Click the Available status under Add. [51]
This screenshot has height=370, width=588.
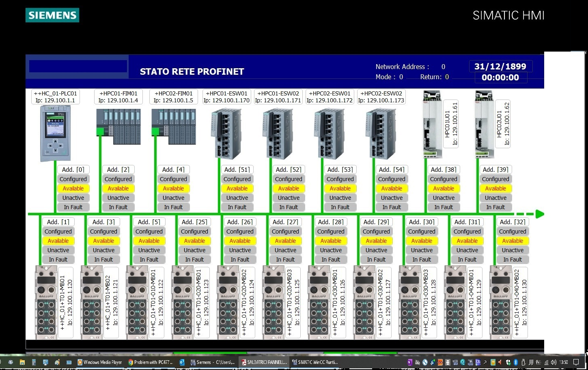[237, 188]
